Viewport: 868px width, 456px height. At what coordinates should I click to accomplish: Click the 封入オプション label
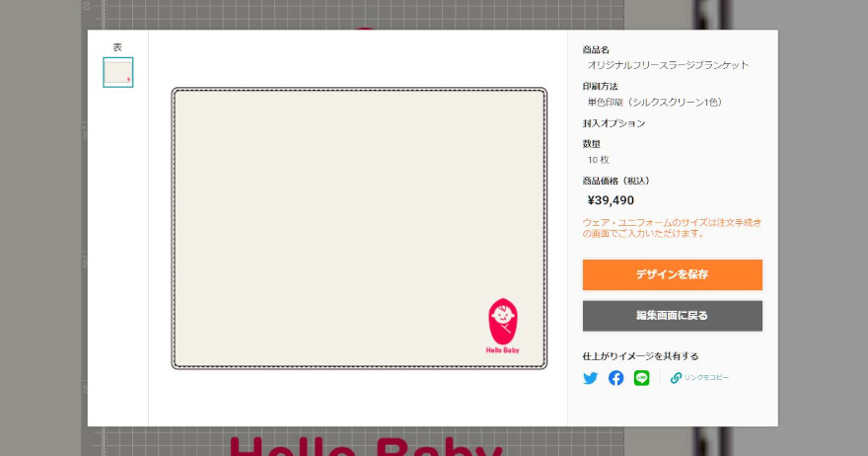pyautogui.click(x=614, y=123)
